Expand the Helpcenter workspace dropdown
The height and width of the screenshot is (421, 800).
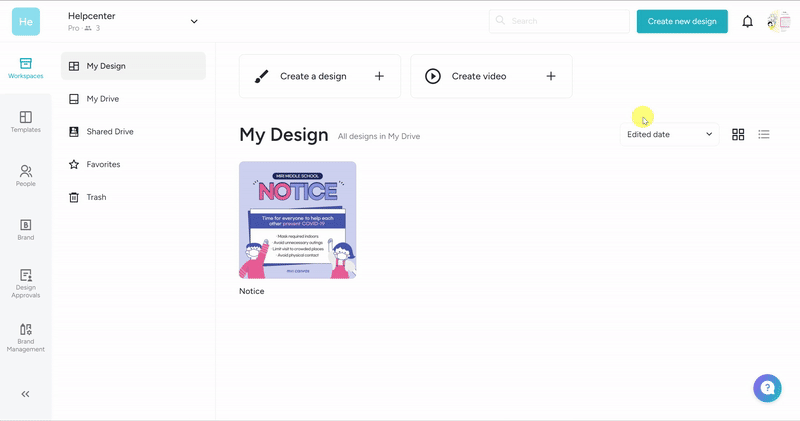click(194, 21)
